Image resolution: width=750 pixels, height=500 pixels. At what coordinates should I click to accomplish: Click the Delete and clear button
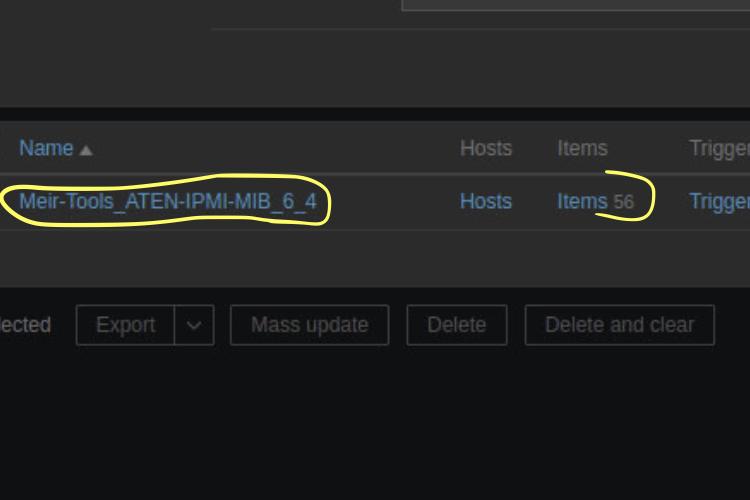coord(619,325)
